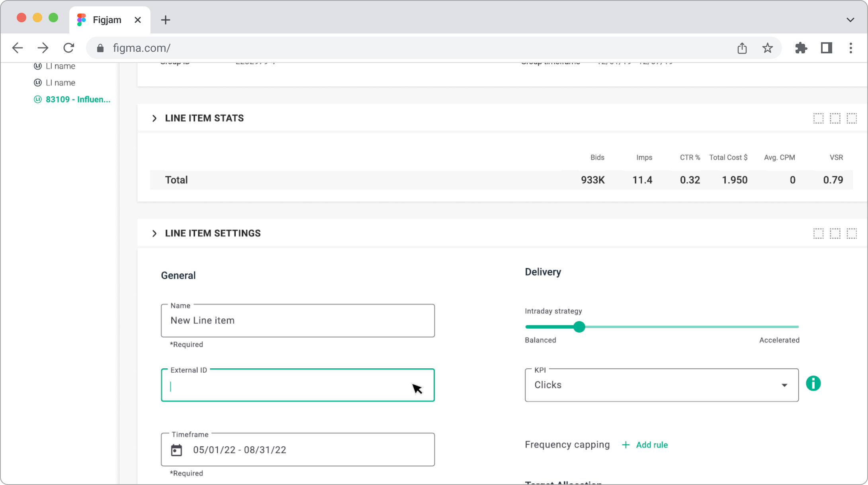The height and width of the screenshot is (485, 868).
Task: Open the browser extensions puzzle icon
Action: (801, 48)
